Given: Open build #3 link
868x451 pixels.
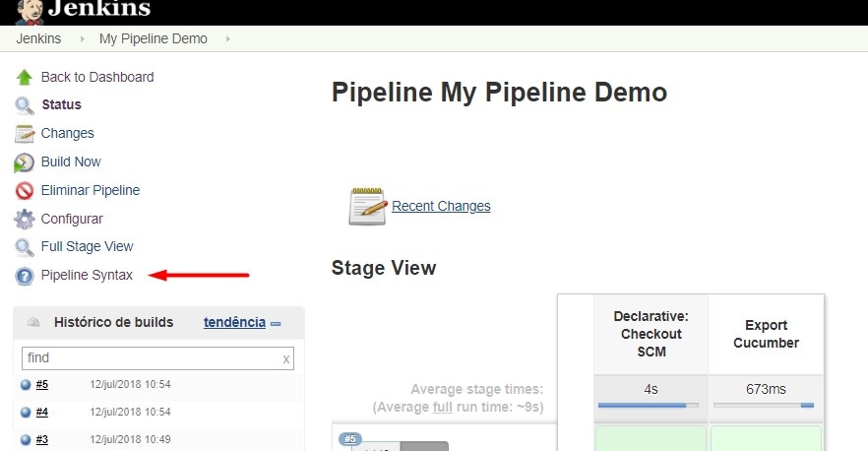Looking at the screenshot, I should click(42, 440).
